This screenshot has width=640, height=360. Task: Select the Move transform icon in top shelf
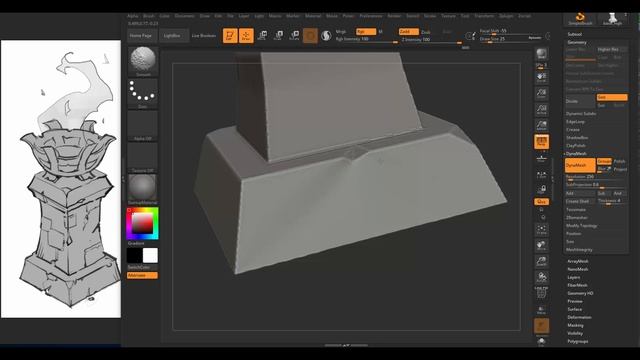262,36
